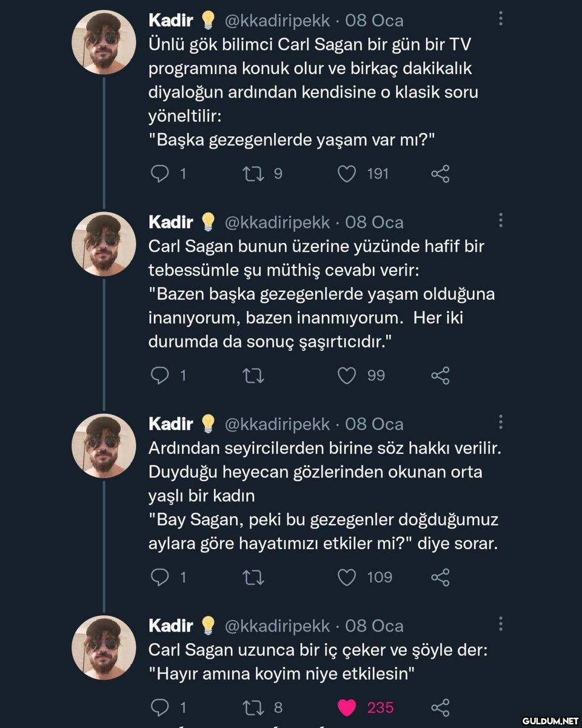
Task: Open Kadir's profile picture on the third tweet
Action: 104,446
